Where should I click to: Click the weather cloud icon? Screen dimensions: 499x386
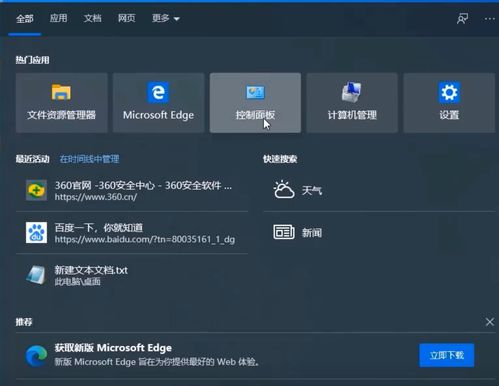(284, 190)
